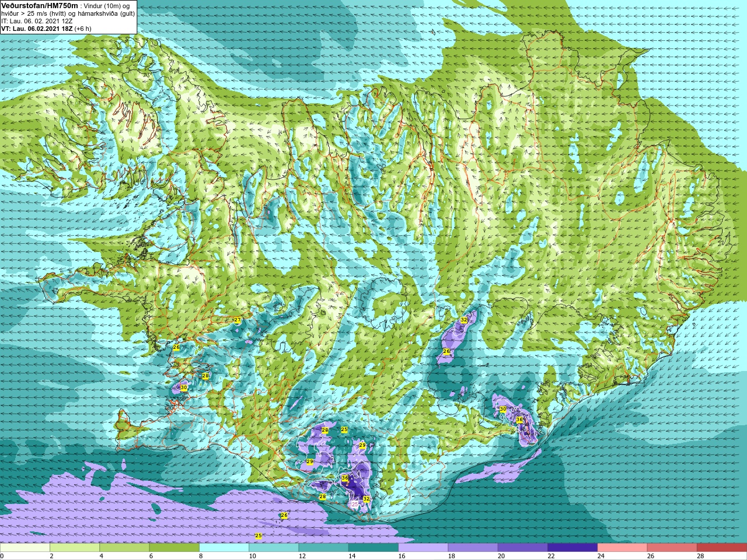Pick the 8–10 m/s light cyan legend swatch
The height and width of the screenshot is (560, 747).
224,548
